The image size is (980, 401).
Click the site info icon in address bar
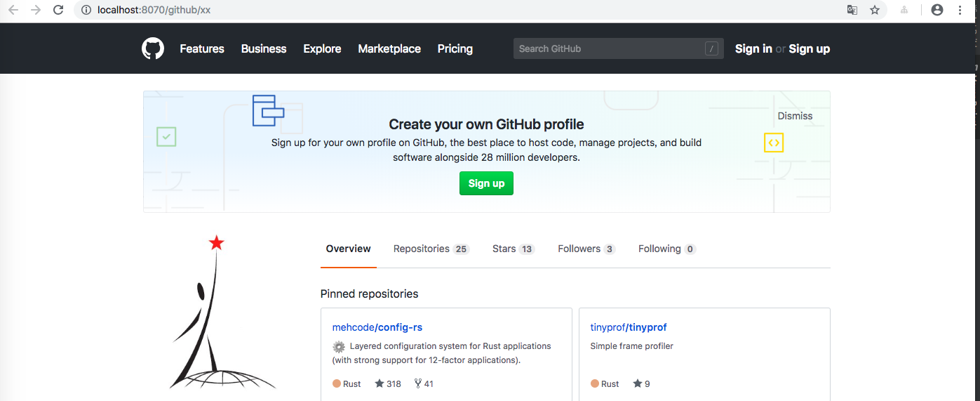pyautogui.click(x=86, y=10)
